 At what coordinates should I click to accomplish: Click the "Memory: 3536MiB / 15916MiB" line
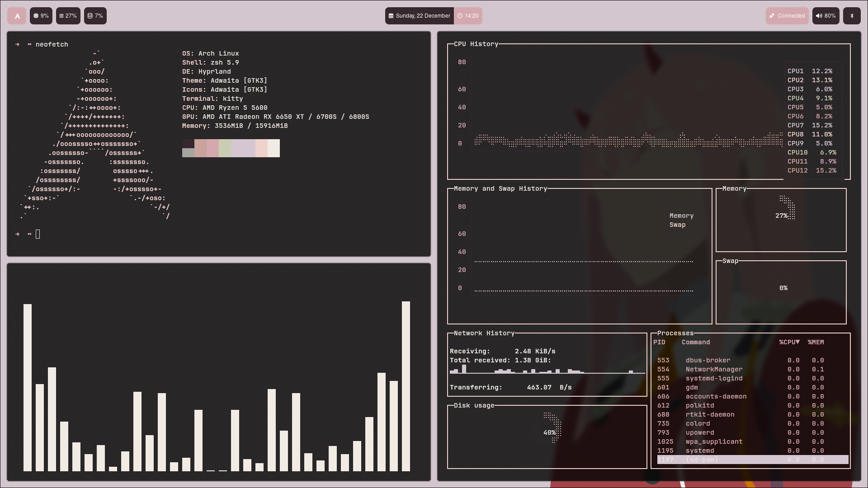(x=235, y=126)
